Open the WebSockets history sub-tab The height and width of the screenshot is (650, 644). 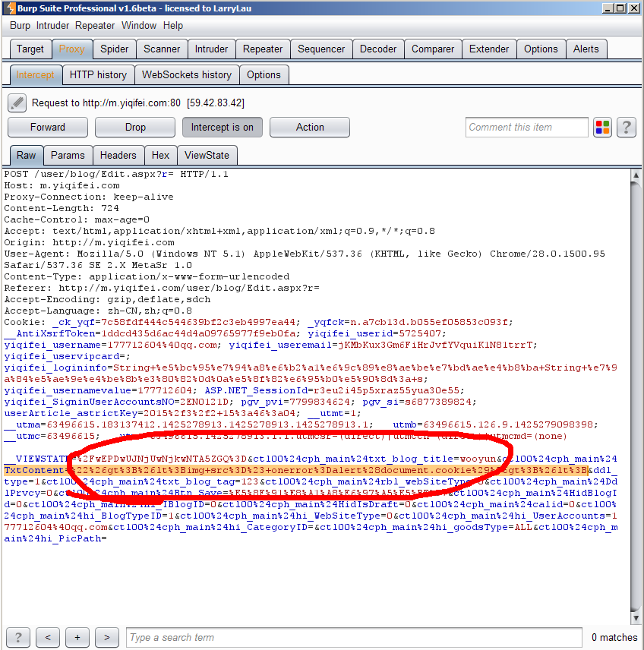(187, 75)
